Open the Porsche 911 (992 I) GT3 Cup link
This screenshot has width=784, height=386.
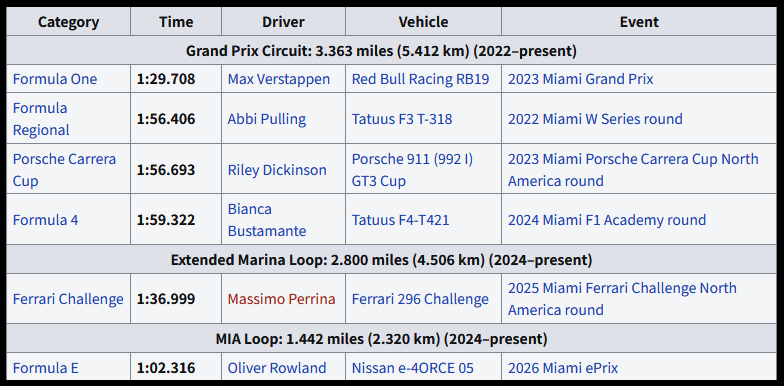(x=412, y=170)
